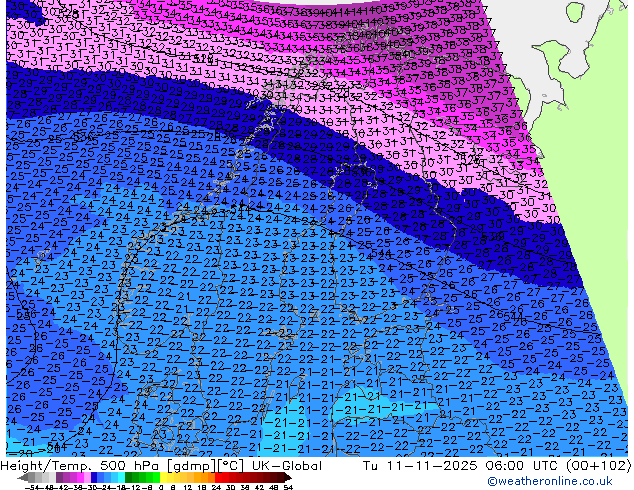Click the 'Tu 11-11-2025 06:00 UTC' date text
Viewport: 634px width, 490px height.
462,466
